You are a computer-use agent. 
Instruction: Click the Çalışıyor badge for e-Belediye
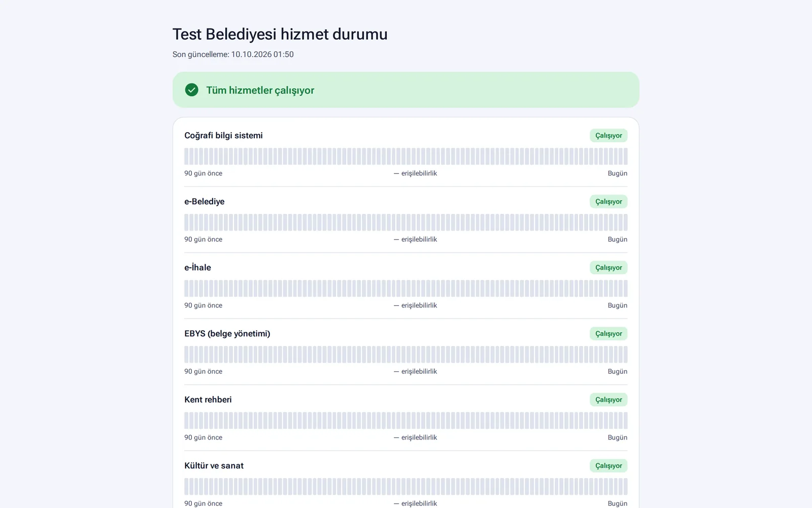point(608,202)
